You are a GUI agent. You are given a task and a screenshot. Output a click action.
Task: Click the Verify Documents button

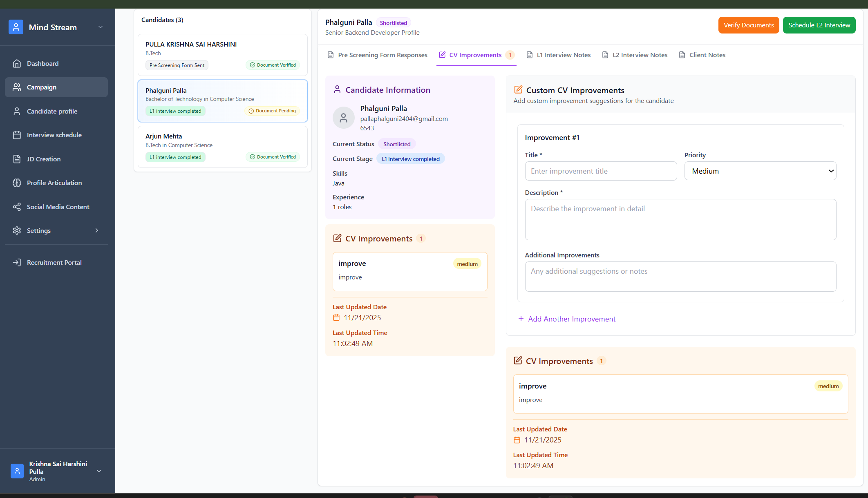pos(748,25)
